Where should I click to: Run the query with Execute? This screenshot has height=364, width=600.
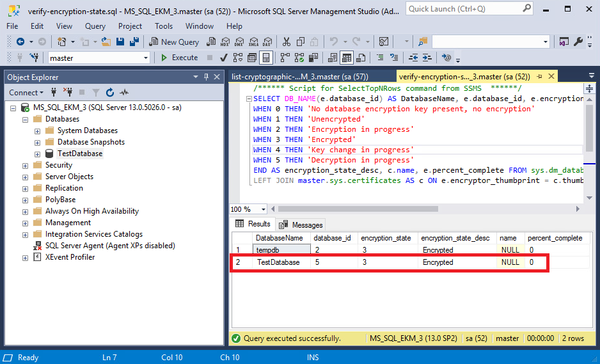pos(180,58)
